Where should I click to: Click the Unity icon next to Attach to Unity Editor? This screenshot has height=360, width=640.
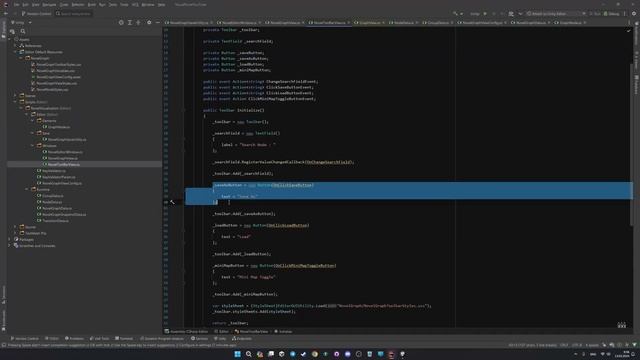click(529, 13)
